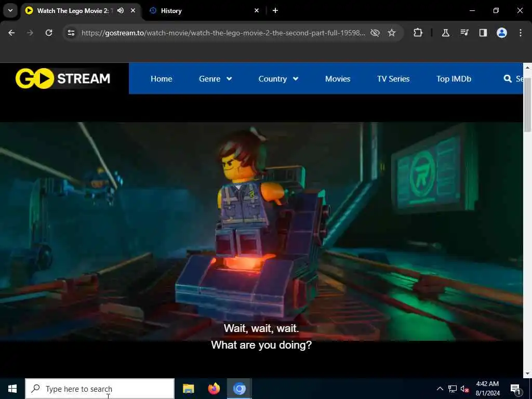Open the Extensions puzzle icon
Viewport: 532px width, 399px height.
pos(418,33)
